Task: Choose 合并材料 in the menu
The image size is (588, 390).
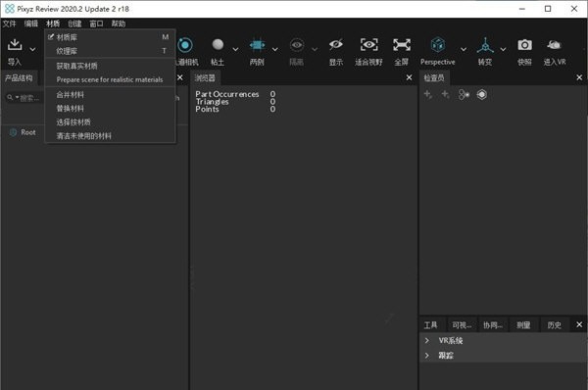Action: coord(110,95)
